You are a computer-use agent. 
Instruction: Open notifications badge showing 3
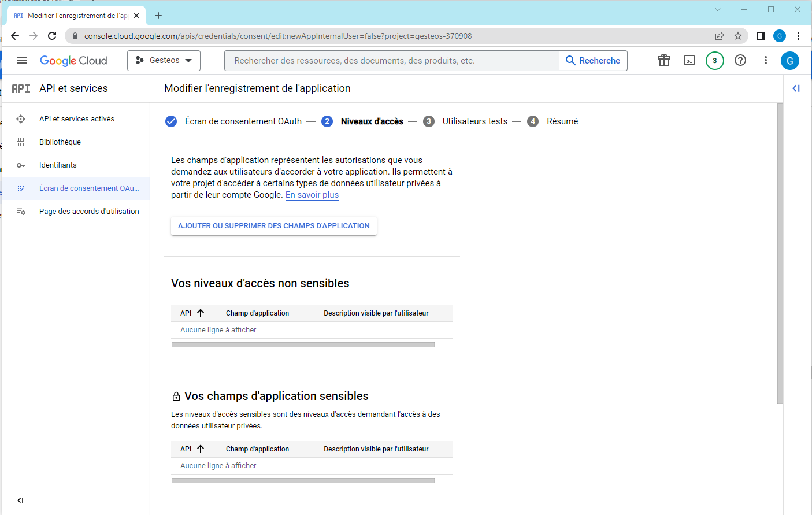(x=715, y=60)
